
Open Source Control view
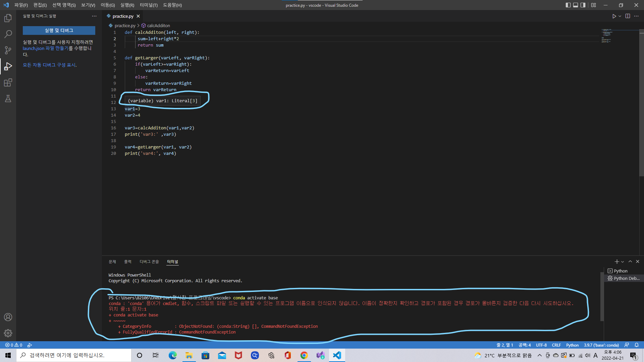pyautogui.click(x=8, y=50)
